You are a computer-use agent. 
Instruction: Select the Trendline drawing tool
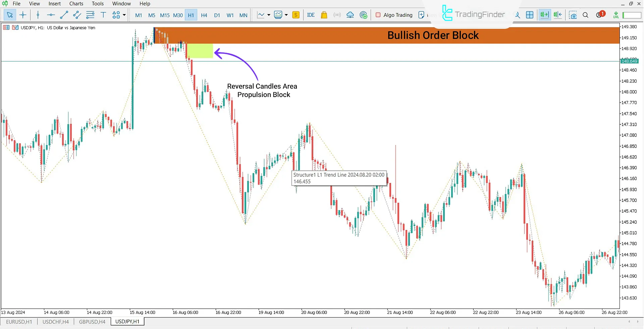pos(64,15)
